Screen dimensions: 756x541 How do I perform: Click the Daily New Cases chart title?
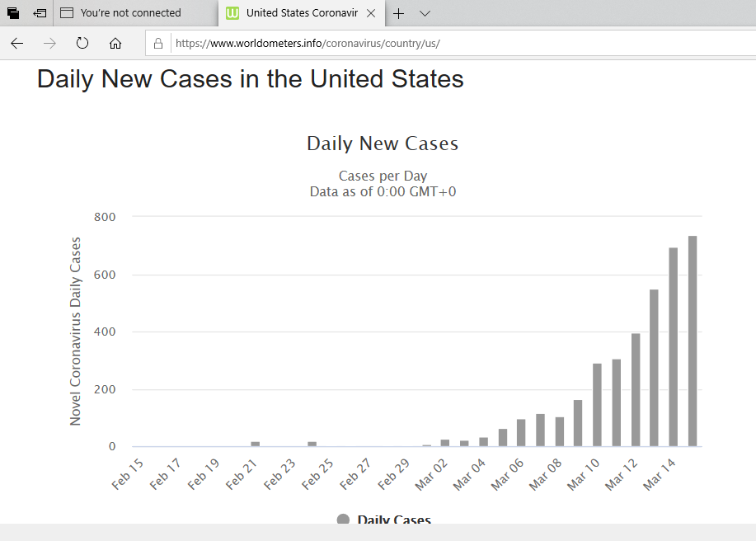click(x=383, y=143)
